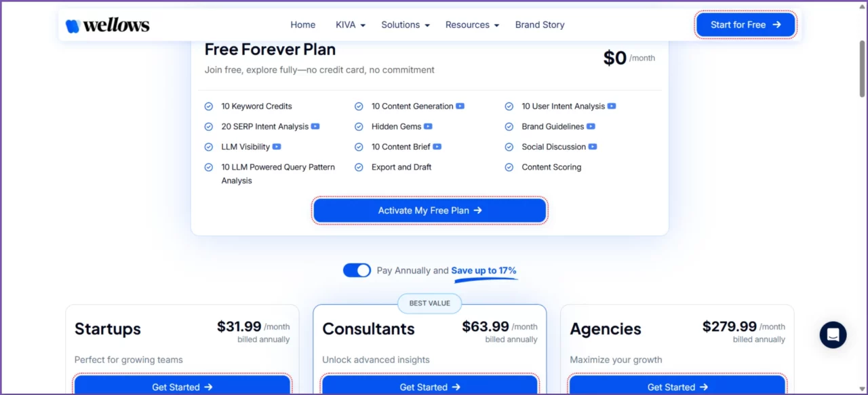Play the video icon beside Social Discussion
The width and height of the screenshot is (868, 395).
593,147
